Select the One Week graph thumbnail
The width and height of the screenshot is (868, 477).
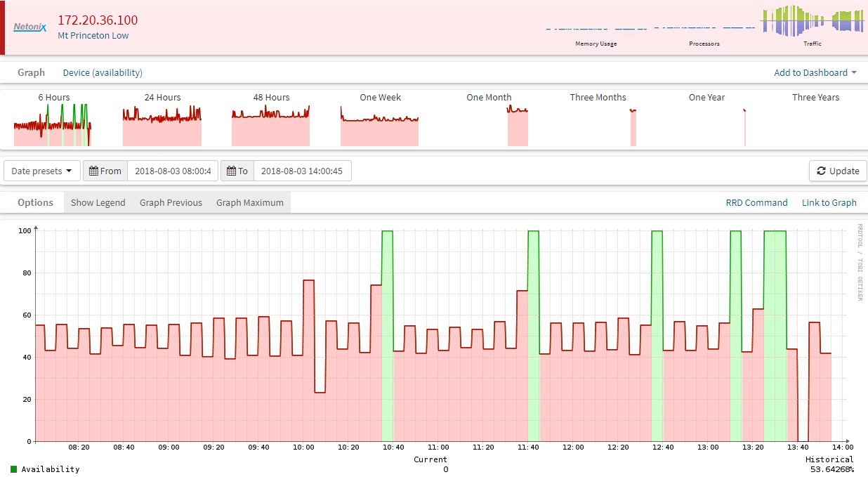click(379, 124)
